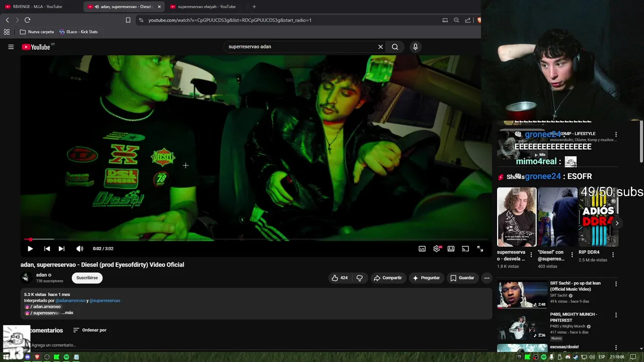
Task: Show more Shorts with the right chevron
Action: pos(617,223)
